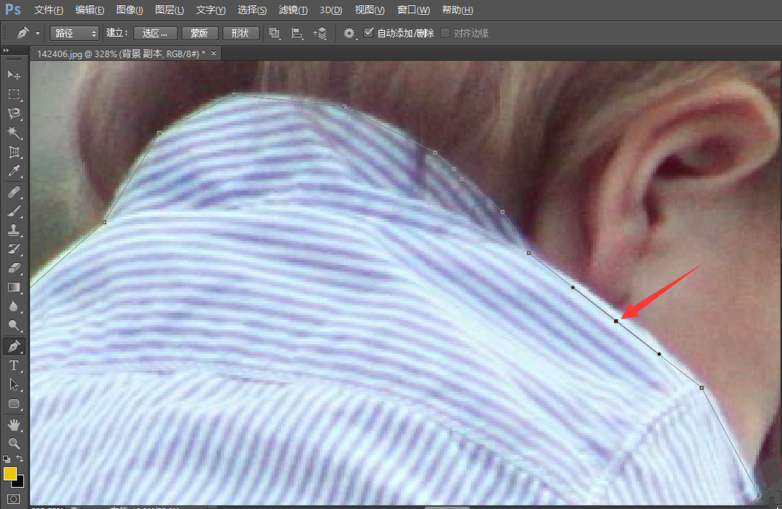Open the pen tool preset picker arrow
The height and width of the screenshot is (509, 782).
pos(37,33)
